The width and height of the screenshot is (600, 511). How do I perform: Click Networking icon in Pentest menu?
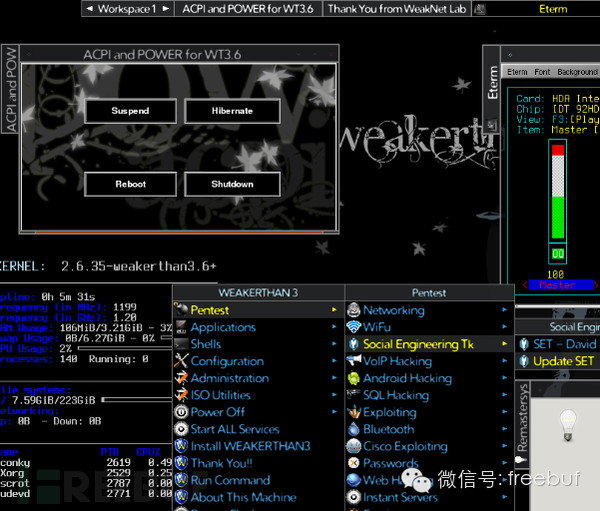click(354, 310)
